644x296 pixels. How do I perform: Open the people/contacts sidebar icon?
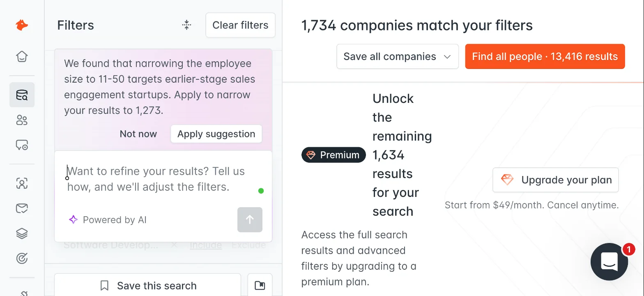click(x=22, y=120)
